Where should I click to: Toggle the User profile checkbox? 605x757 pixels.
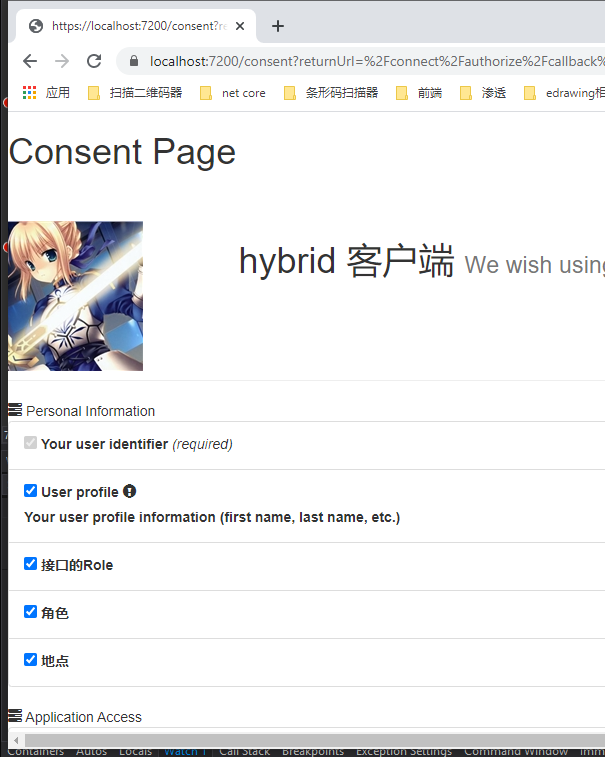pos(30,491)
